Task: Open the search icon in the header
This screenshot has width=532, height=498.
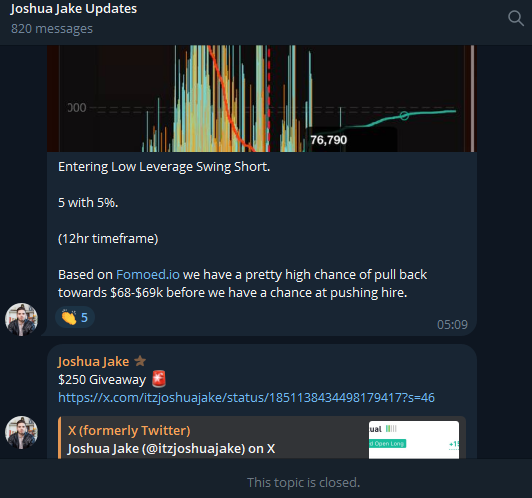Action: (516, 18)
